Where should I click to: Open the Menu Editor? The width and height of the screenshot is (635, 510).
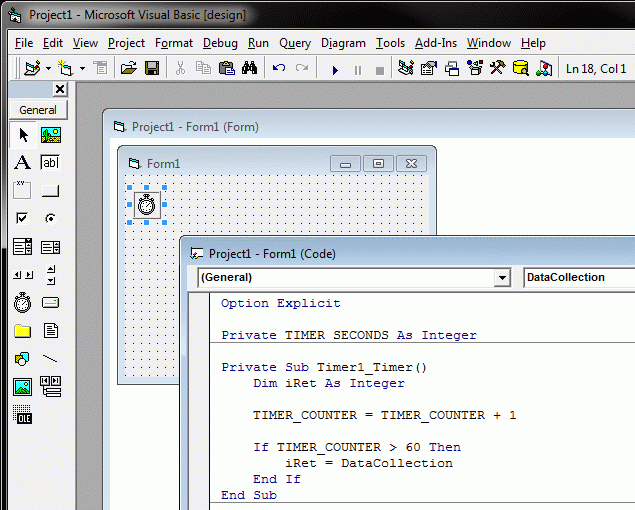[x=100, y=68]
